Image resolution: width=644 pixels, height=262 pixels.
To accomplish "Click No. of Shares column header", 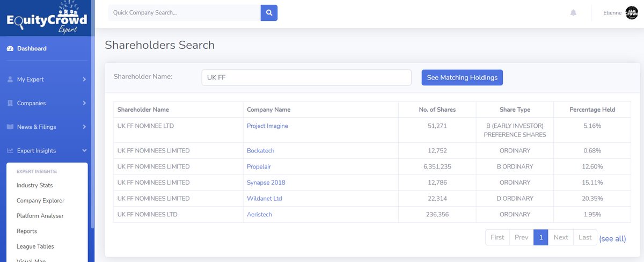I will pos(437,110).
